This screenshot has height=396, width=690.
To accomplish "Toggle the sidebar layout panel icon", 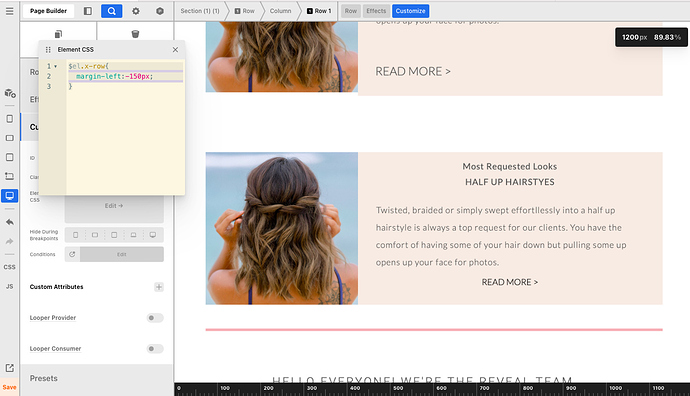I will pyautogui.click(x=88, y=11).
